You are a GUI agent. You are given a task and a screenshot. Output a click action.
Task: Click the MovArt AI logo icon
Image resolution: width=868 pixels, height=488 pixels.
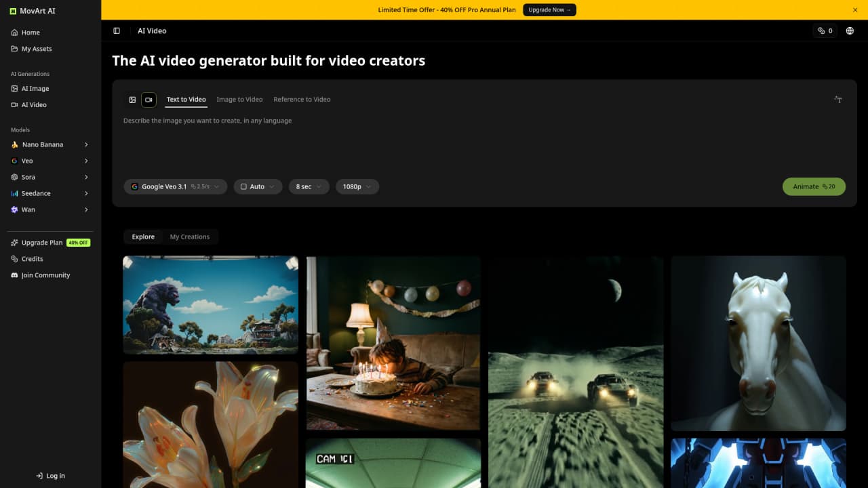pos(13,12)
